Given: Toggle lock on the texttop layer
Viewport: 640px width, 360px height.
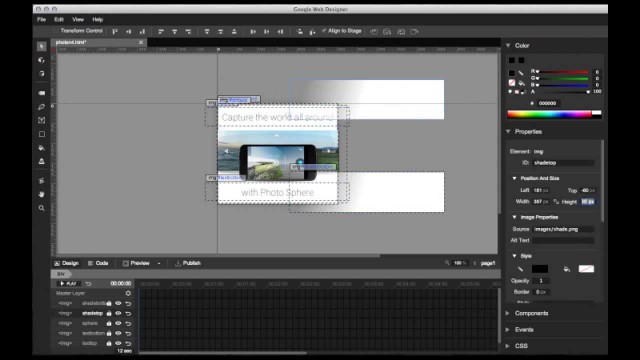Looking at the screenshot, I should 109,343.
